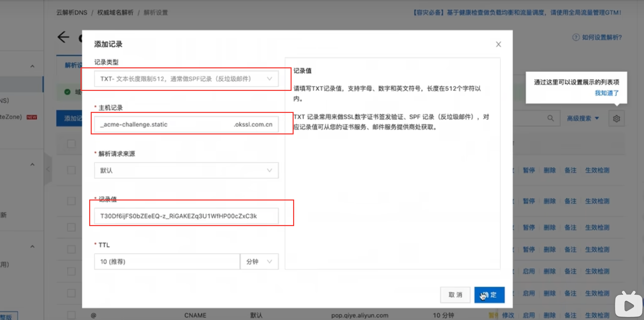Click the back arrow icon
The height and width of the screenshot is (320, 644).
pyautogui.click(x=63, y=37)
